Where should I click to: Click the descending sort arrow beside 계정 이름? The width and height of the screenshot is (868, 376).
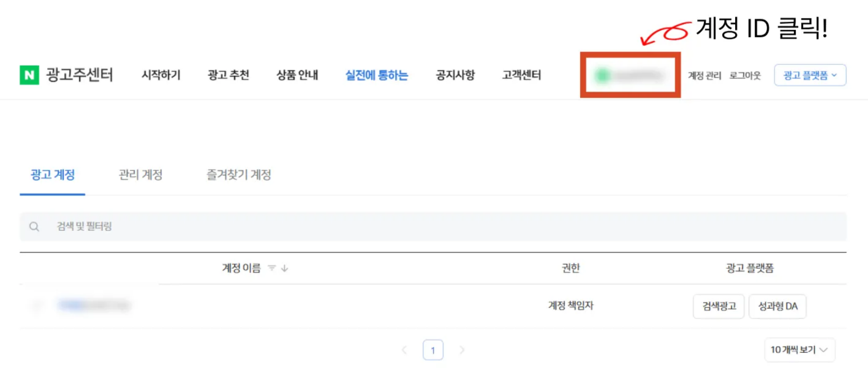pyautogui.click(x=283, y=268)
